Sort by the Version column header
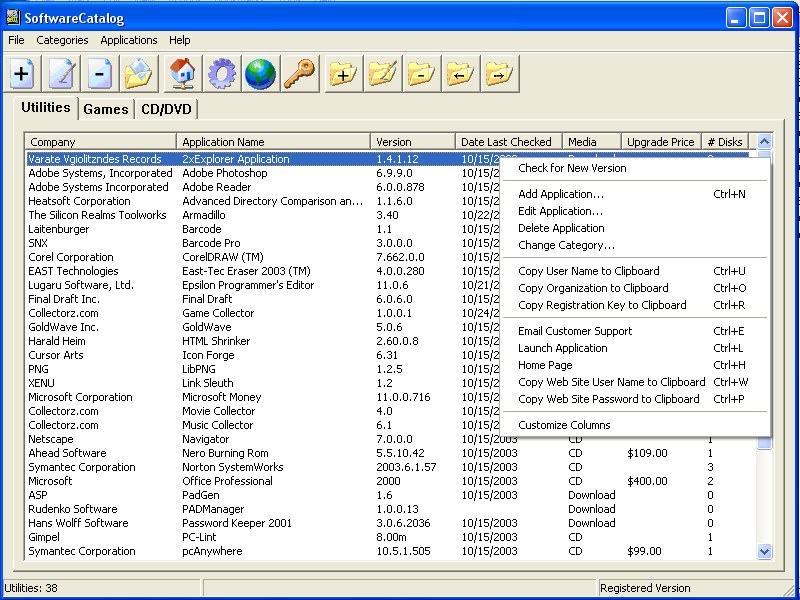Image resolution: width=800 pixels, height=600 pixels. pos(413,142)
